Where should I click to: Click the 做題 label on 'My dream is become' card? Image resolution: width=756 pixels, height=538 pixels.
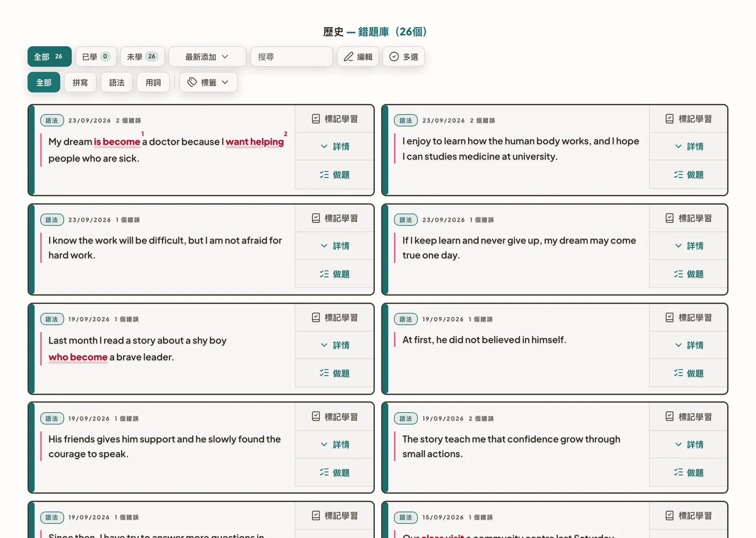[x=341, y=174]
